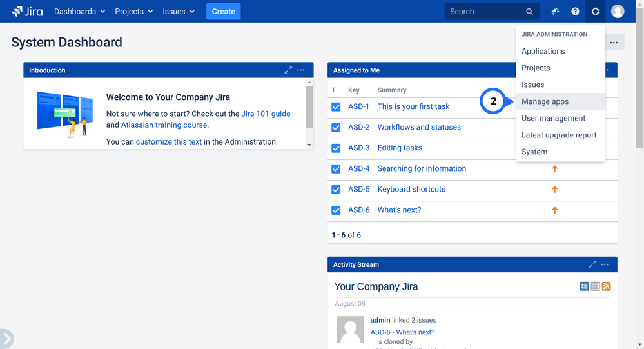Click Introduction gadget scroll up arrow
The height and width of the screenshot is (349, 644).
click(x=309, y=82)
